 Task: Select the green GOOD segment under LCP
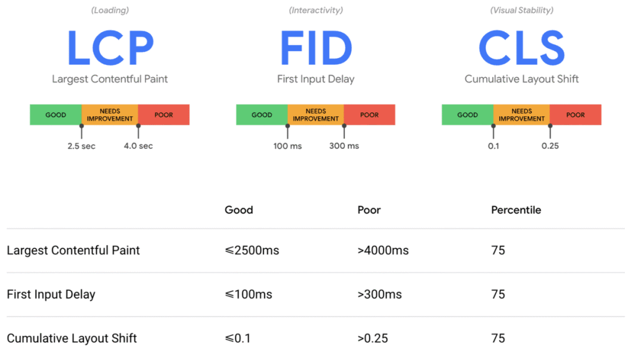click(x=56, y=115)
